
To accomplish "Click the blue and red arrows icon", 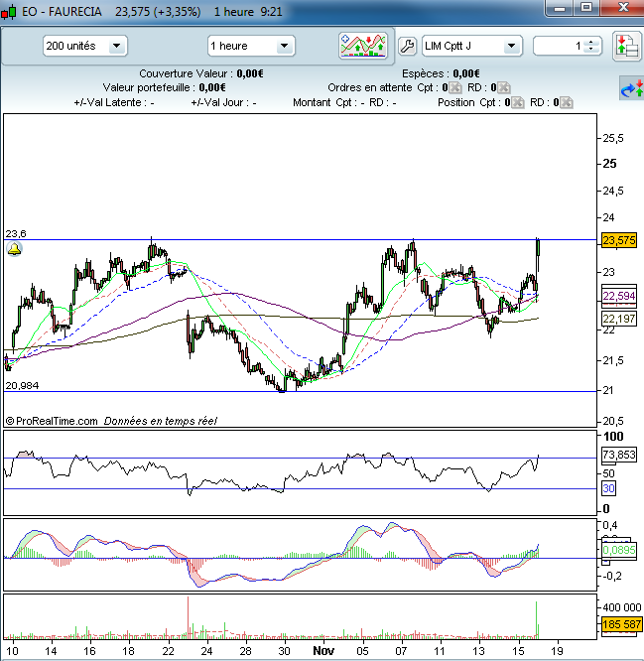I will pyautogui.click(x=630, y=88).
